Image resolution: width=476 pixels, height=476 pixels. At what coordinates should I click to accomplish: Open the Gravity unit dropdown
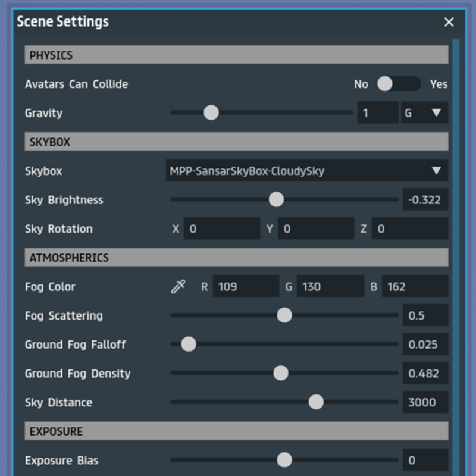coord(424,113)
